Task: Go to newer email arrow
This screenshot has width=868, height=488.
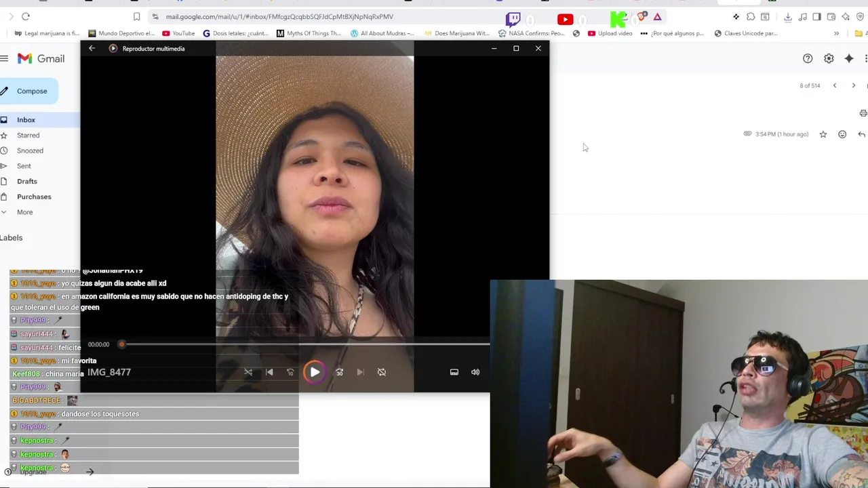Action: coord(835,85)
